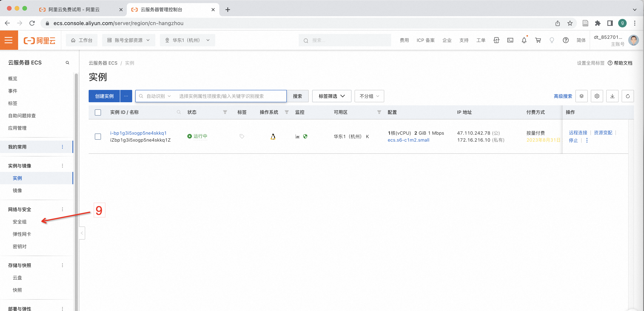
Task: Switch to 阿里云免费试用 browser tab
Action: coord(74,9)
